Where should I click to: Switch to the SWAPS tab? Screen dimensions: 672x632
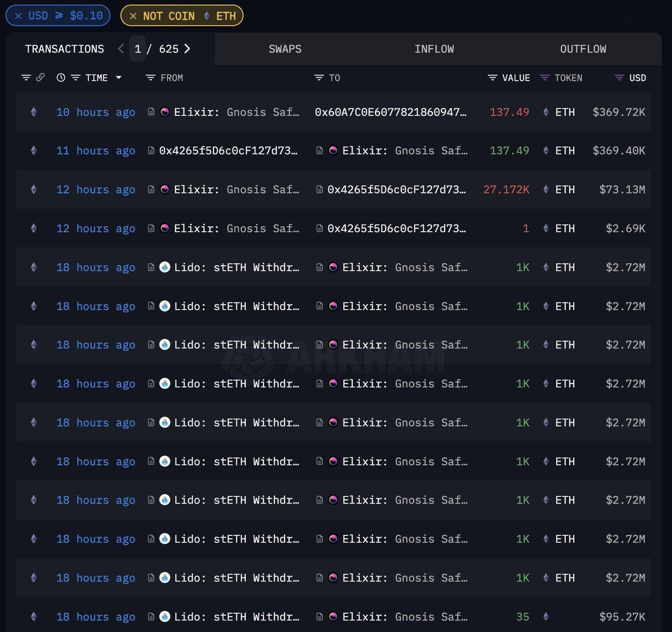pos(285,49)
